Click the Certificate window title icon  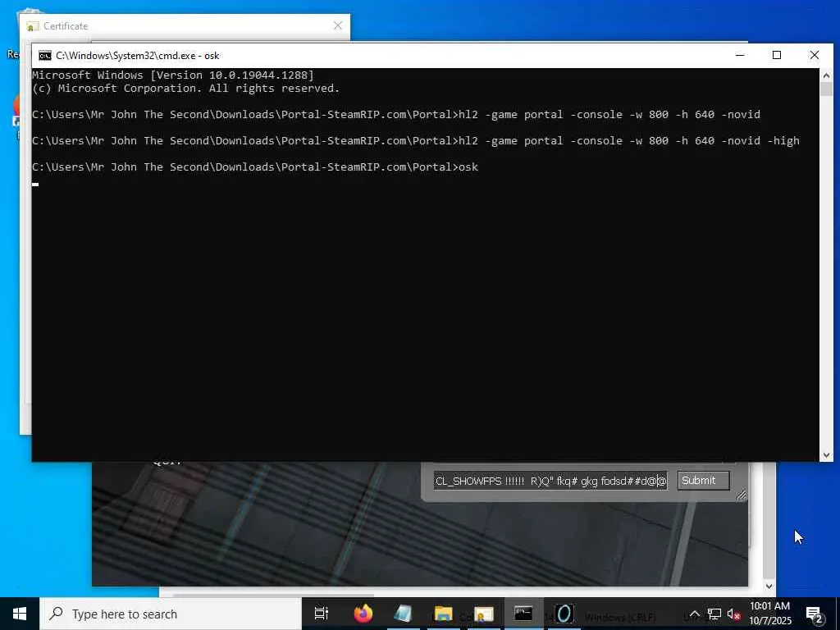click(x=33, y=26)
